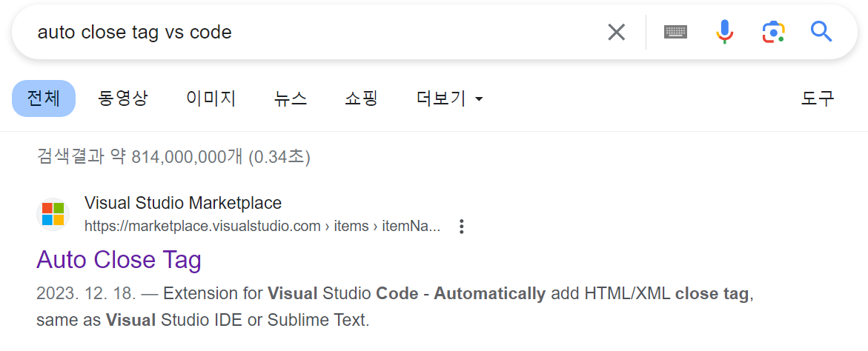The image size is (868, 351).
Task: Start voice search with the microphone icon
Action: click(x=725, y=32)
